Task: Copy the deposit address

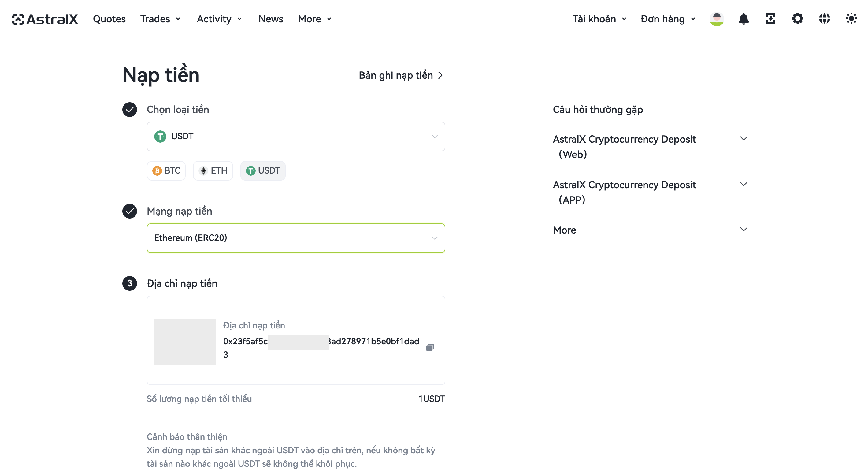Action: click(430, 347)
